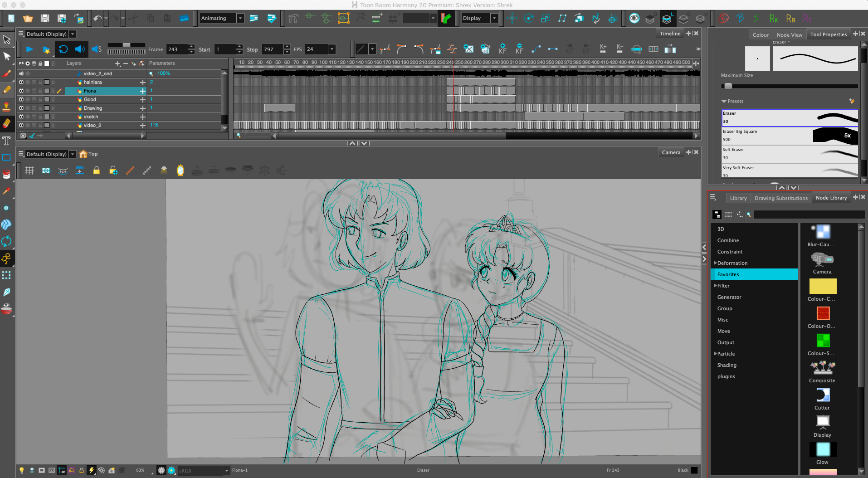Click the Show Grid icon in the Camera toolbar

tap(29, 171)
